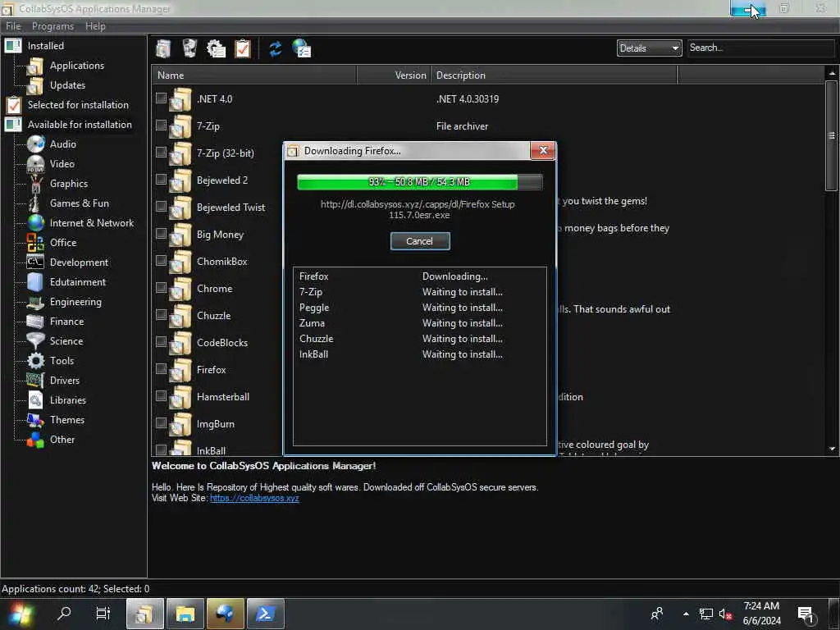This screenshot has height=630, width=840.
Task: Click the Hamsterball list entry
Action: [223, 397]
